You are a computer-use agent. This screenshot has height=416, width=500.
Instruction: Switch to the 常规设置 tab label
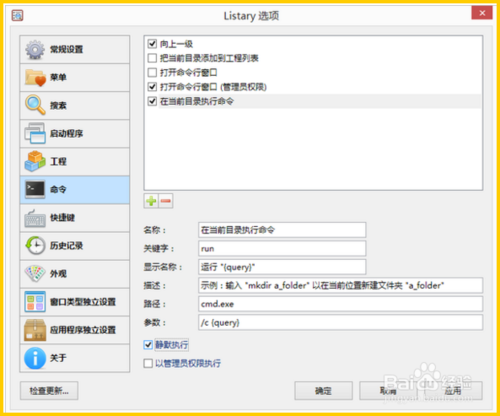point(66,50)
